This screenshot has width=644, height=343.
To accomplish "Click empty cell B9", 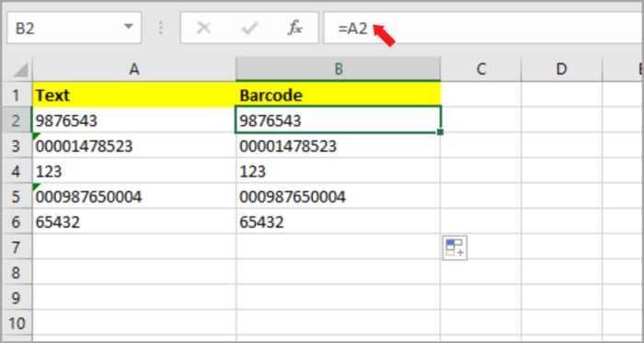I will [338, 297].
